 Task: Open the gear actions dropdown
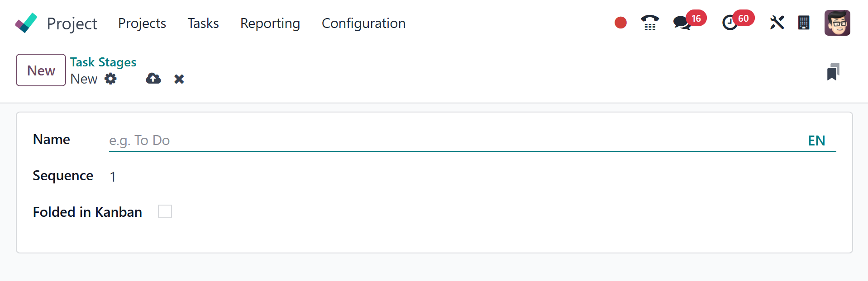coord(110,79)
